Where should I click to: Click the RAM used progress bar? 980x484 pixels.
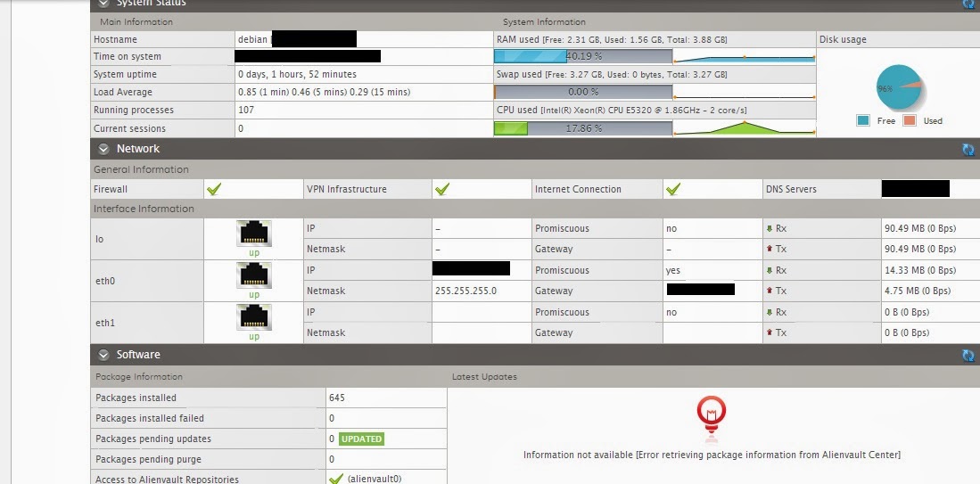[582, 56]
